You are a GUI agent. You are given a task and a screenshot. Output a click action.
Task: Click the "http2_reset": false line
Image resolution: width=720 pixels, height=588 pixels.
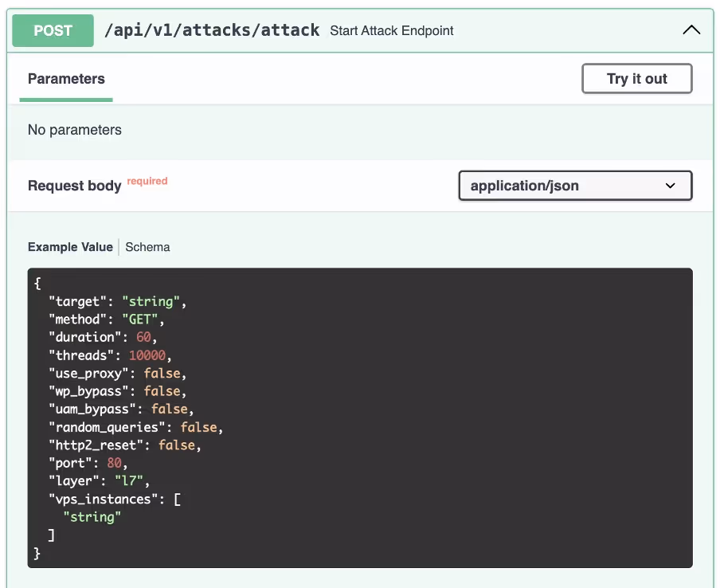tap(125, 445)
